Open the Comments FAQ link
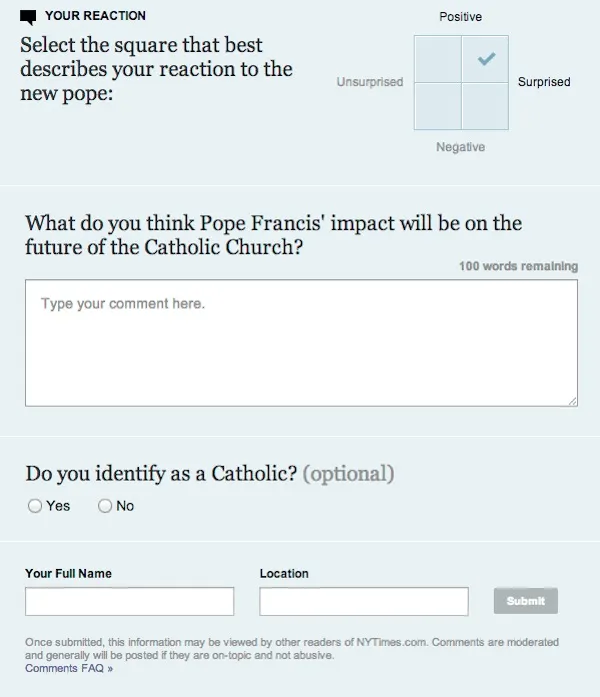 [69, 668]
